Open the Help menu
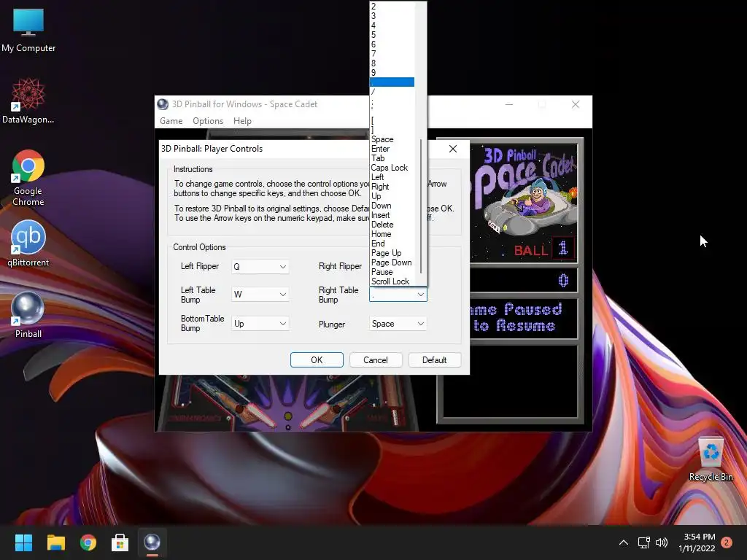This screenshot has height=560, width=747. pos(242,121)
